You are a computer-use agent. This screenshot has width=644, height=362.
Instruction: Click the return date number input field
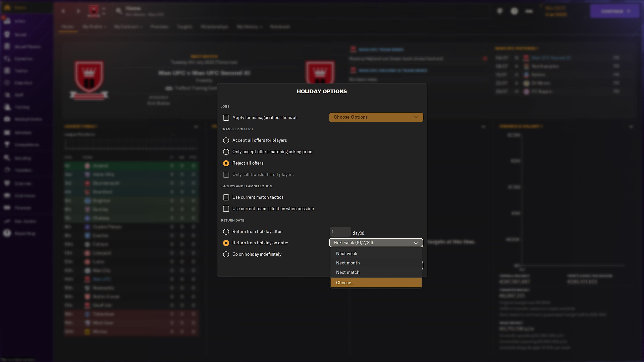click(340, 232)
